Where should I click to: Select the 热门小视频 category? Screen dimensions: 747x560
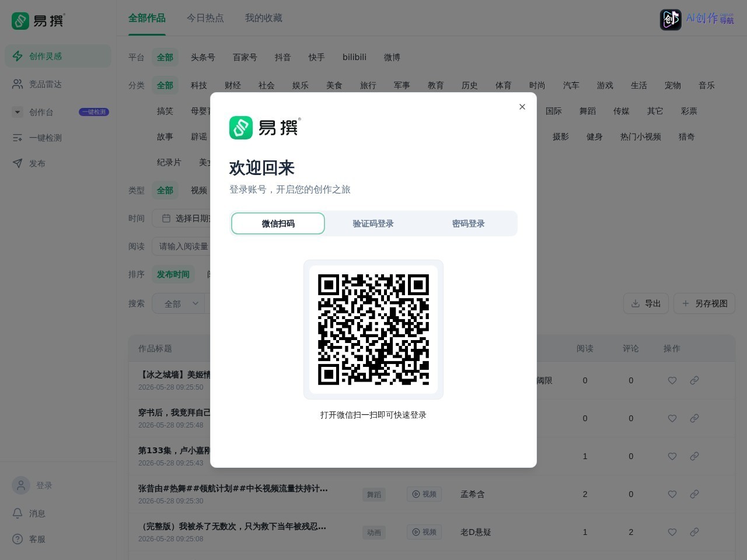641,136
